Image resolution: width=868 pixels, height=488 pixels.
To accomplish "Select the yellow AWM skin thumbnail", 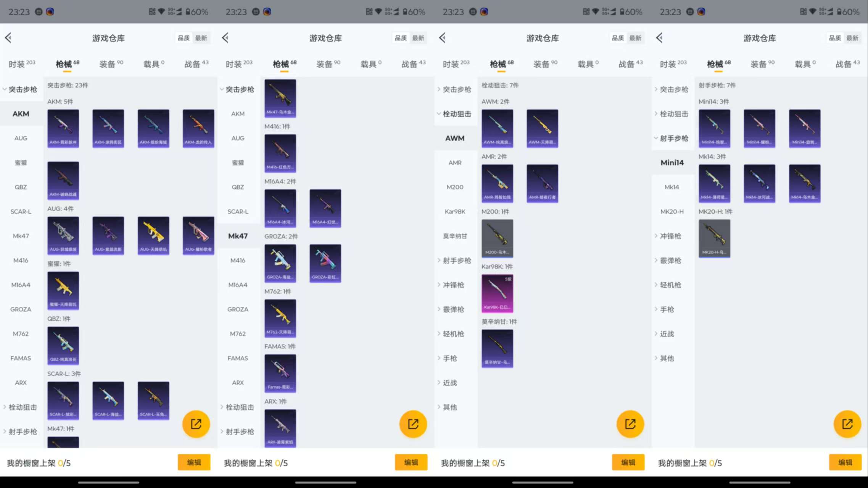I will coord(542,128).
